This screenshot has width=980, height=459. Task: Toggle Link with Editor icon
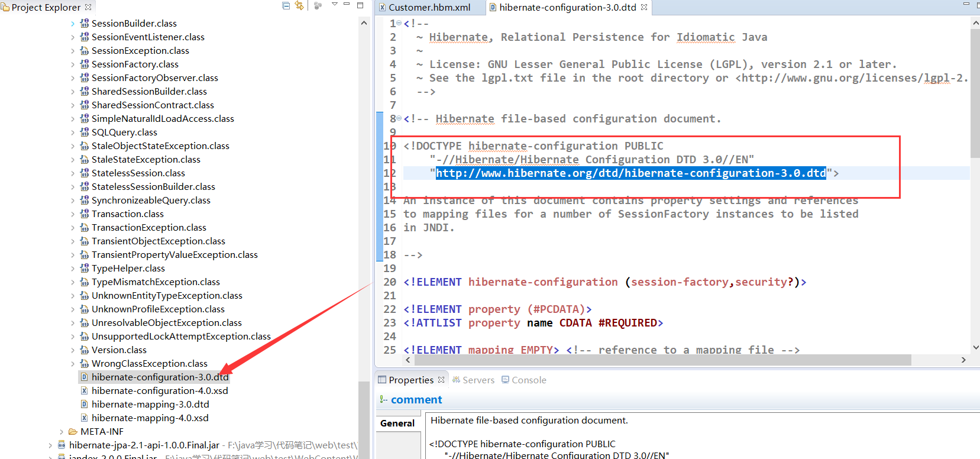point(299,6)
